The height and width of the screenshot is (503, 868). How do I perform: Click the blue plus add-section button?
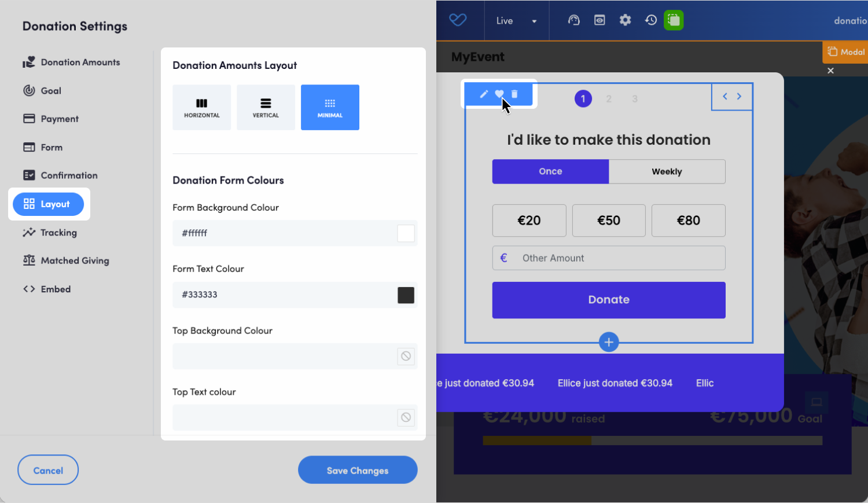tap(609, 342)
